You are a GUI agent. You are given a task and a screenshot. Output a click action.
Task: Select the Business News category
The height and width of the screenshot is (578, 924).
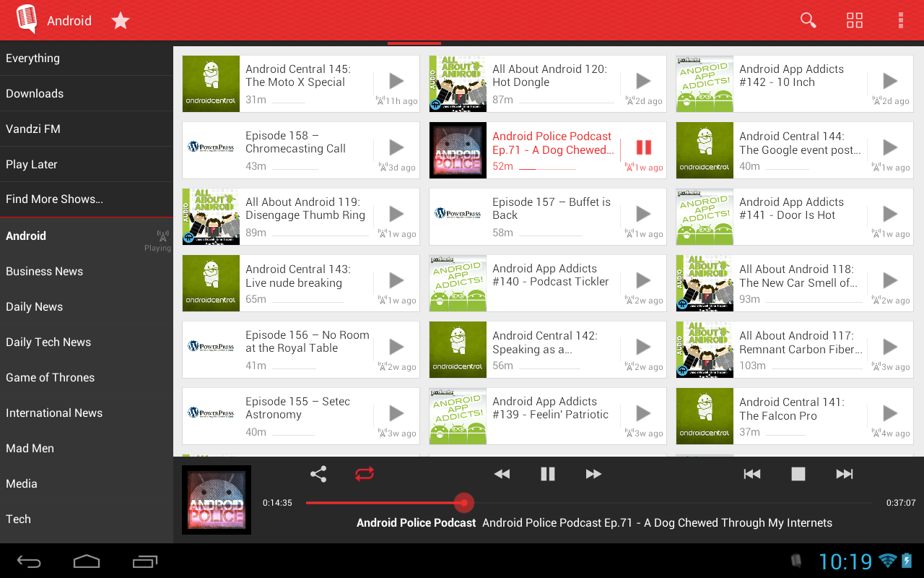point(87,272)
